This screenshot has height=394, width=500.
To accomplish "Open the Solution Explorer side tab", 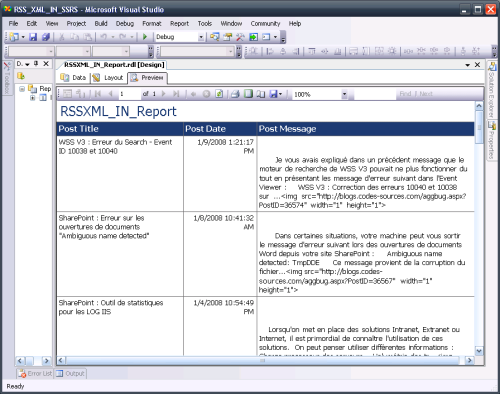I will coord(492,90).
